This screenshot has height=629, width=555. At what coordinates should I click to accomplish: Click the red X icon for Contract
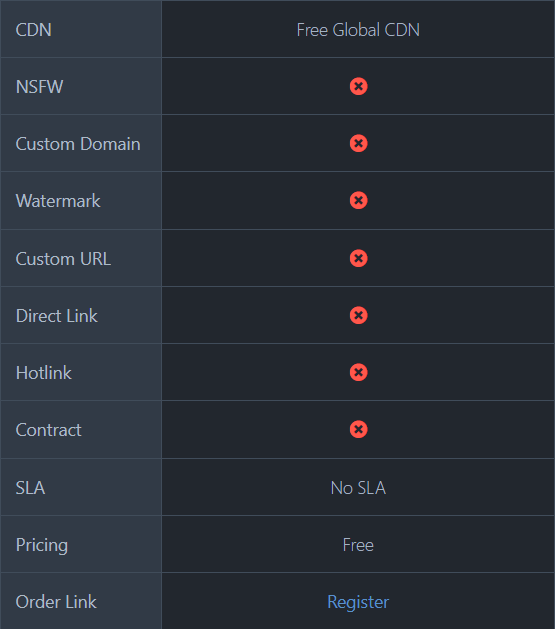pyautogui.click(x=359, y=429)
